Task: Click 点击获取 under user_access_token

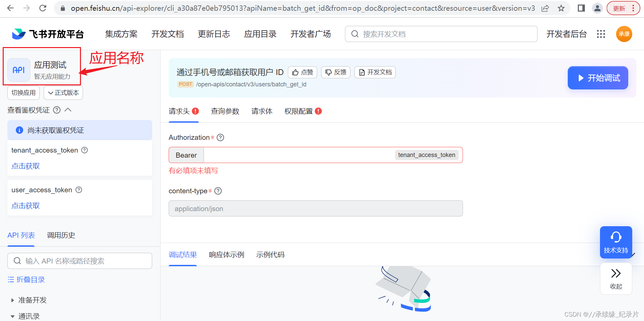Action: (x=26, y=206)
